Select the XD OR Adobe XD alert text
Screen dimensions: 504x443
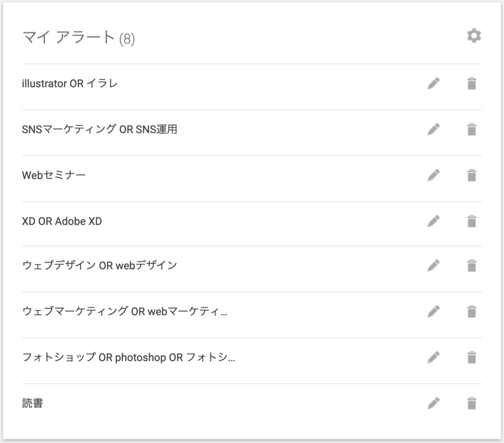62,221
